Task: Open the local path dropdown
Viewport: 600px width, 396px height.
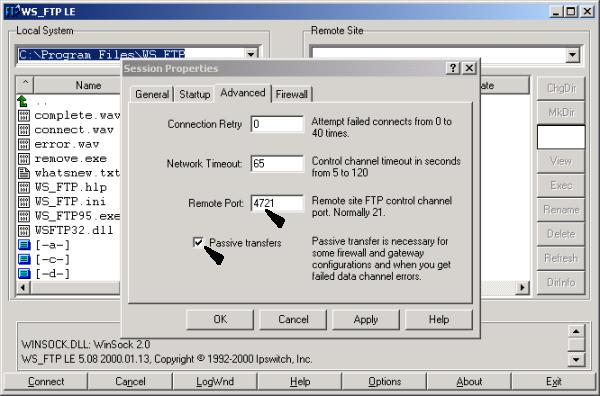Action: (x=251, y=54)
